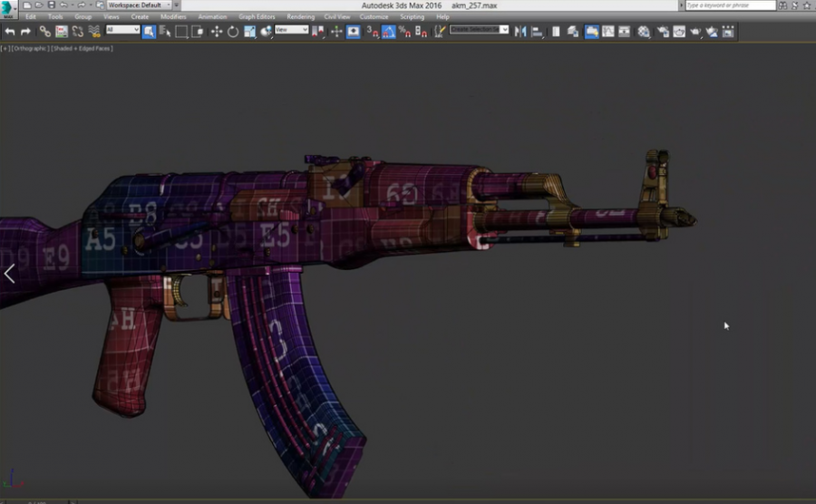Open Render Setup teapot icon
Image resolution: width=816 pixels, height=504 pixels.
(x=663, y=32)
